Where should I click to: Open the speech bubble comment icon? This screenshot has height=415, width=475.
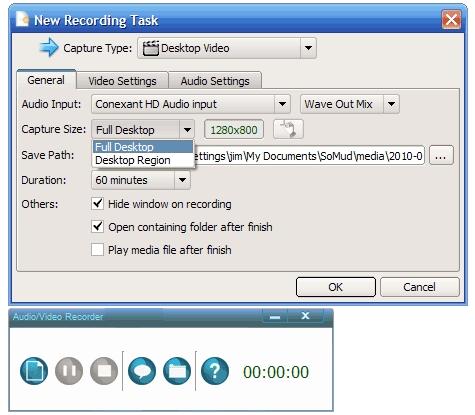point(142,371)
